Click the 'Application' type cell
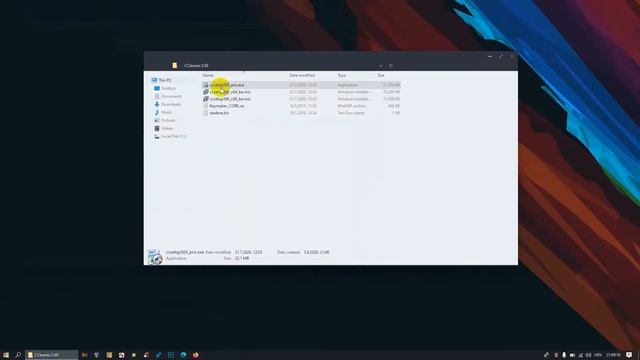Viewport: 640px width, 360px height. (348, 85)
